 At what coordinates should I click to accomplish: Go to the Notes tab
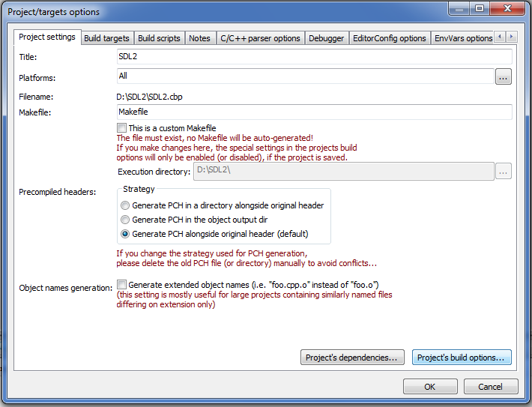(x=199, y=38)
